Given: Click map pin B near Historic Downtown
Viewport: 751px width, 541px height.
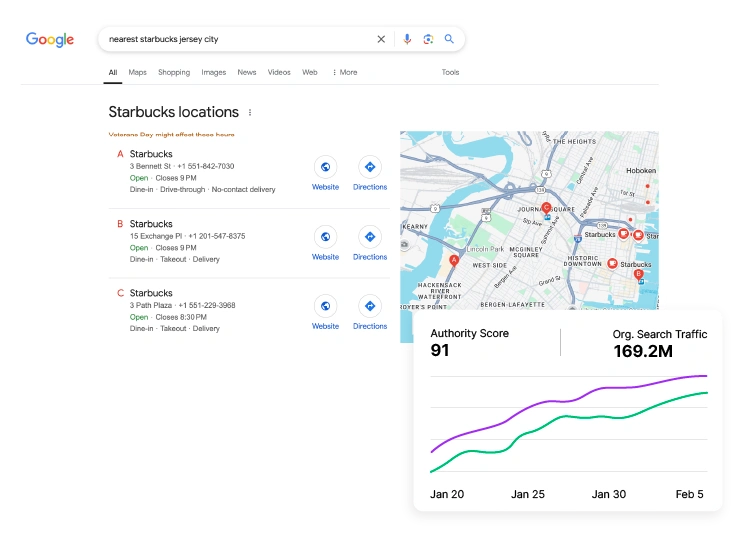Looking at the screenshot, I should (x=638, y=274).
